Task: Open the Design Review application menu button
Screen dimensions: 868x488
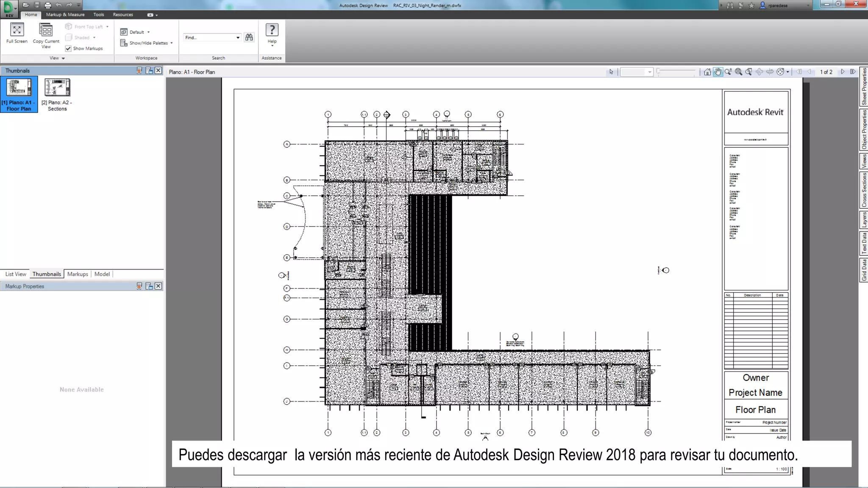Action: tap(8, 8)
